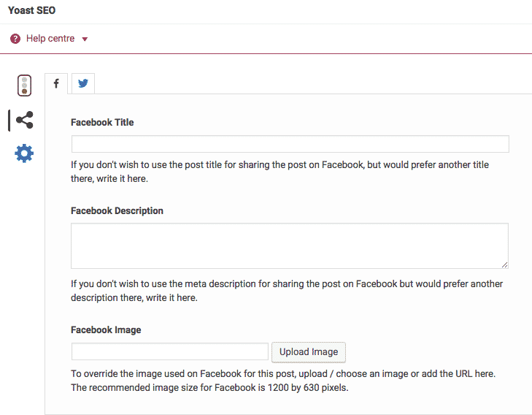Open the Facebook tab
The image size is (532, 415).
pyautogui.click(x=56, y=83)
